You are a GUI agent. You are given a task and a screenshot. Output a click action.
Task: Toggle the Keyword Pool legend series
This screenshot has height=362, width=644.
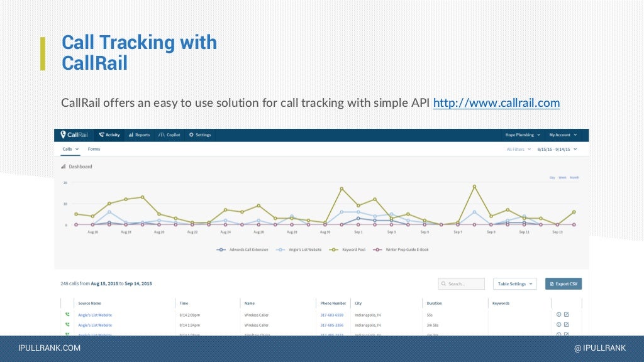(347, 250)
